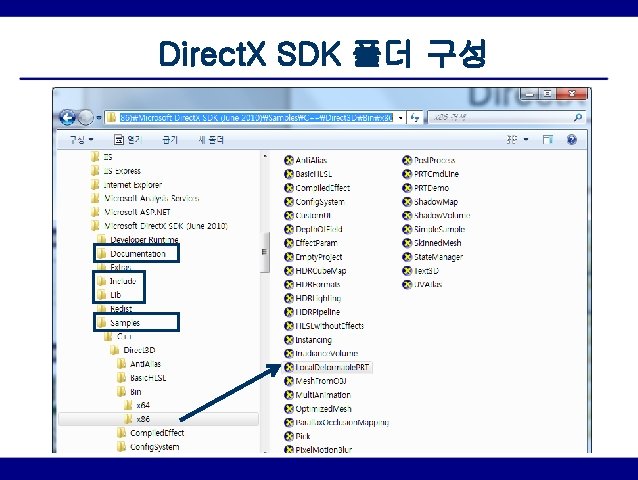
Task: Click the forward navigation arrow button
Action: pyautogui.click(x=85, y=118)
